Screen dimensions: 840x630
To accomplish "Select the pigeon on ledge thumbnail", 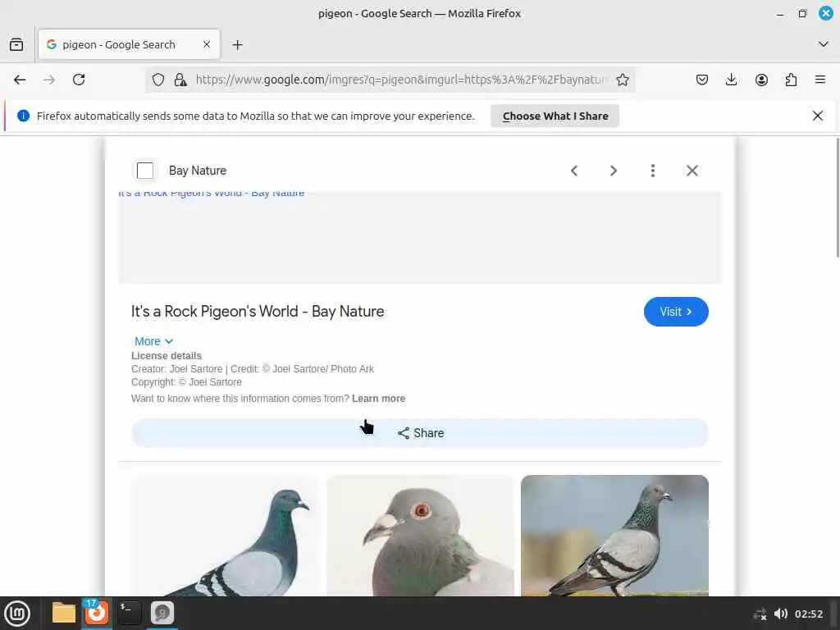I will tap(614, 536).
